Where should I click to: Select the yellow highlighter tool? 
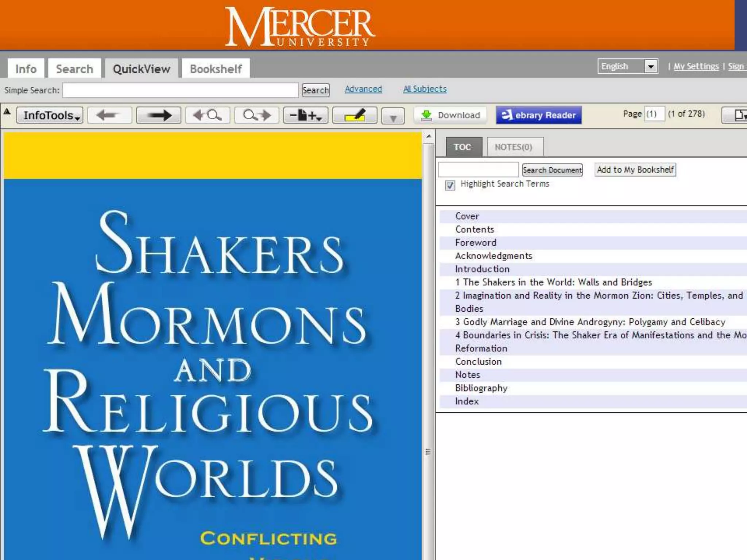(354, 116)
